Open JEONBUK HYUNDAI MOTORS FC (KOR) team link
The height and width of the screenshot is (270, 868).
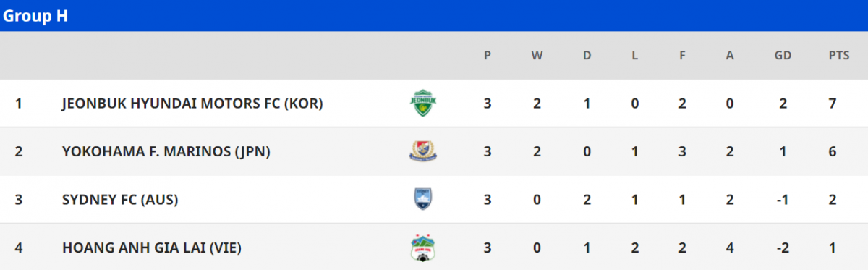pos(192,104)
